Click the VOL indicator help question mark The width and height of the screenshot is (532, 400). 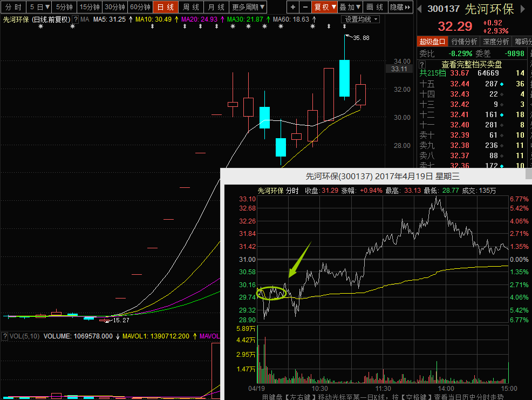click(x=5, y=336)
